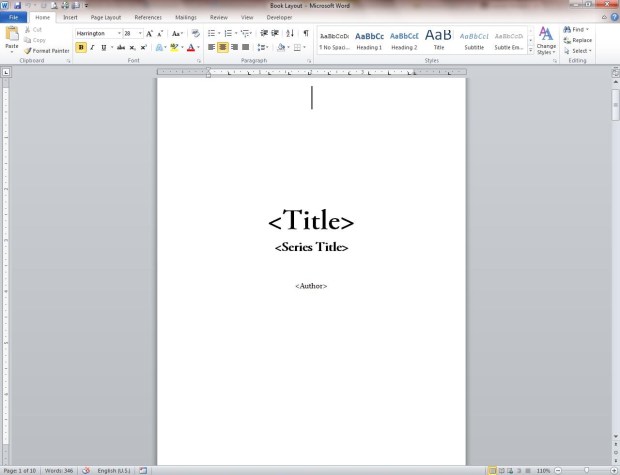Click the Shrink Font icon
The width and height of the screenshot is (620, 475).
(160, 34)
